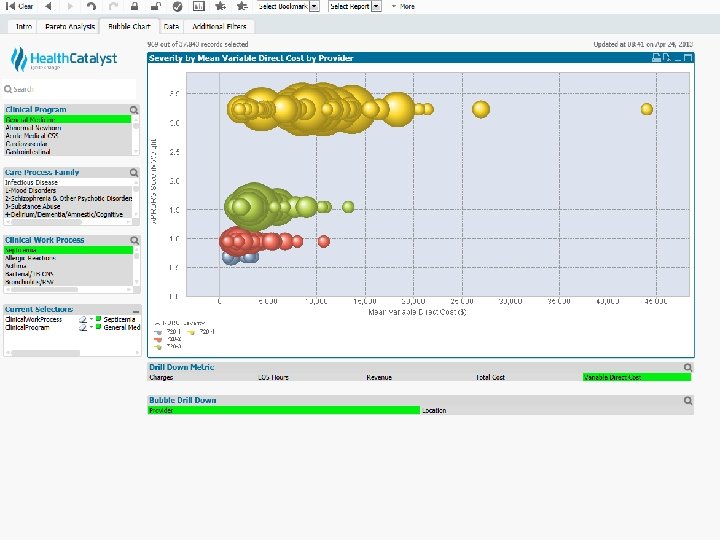The image size is (720, 540).
Task: Choose LOS Hours as drill down metric
Action: 311,377
